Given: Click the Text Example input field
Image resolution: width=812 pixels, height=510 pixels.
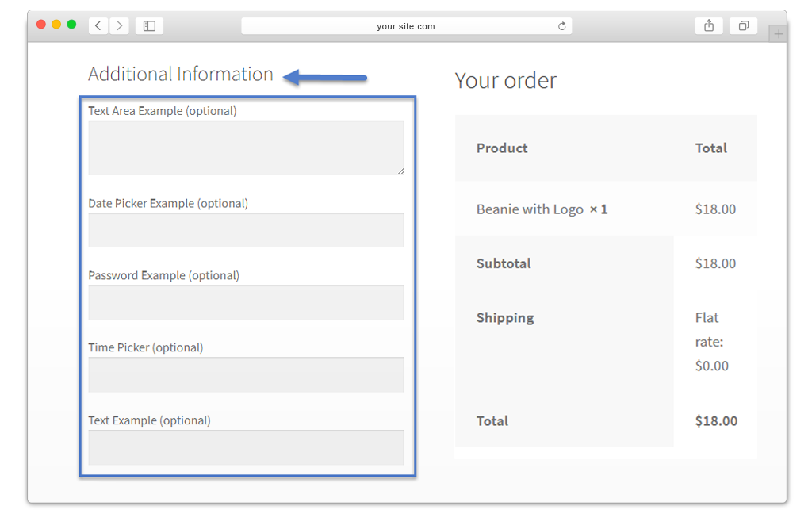Looking at the screenshot, I should (246, 447).
